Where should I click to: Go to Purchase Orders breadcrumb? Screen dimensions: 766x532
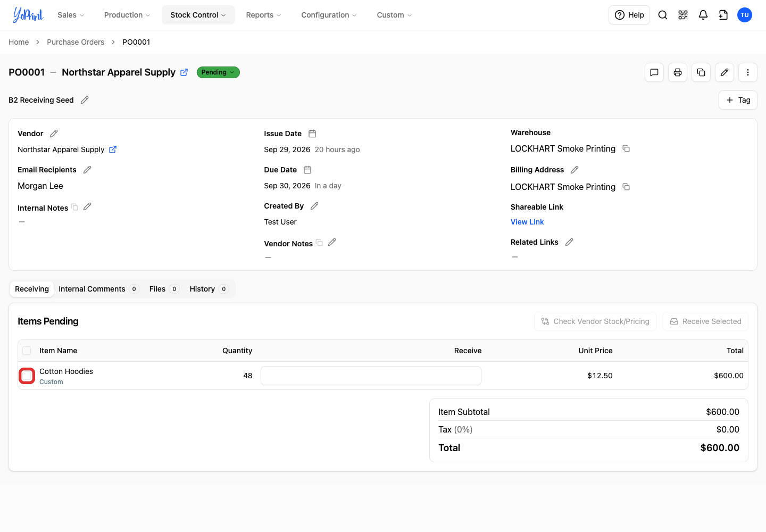point(76,42)
